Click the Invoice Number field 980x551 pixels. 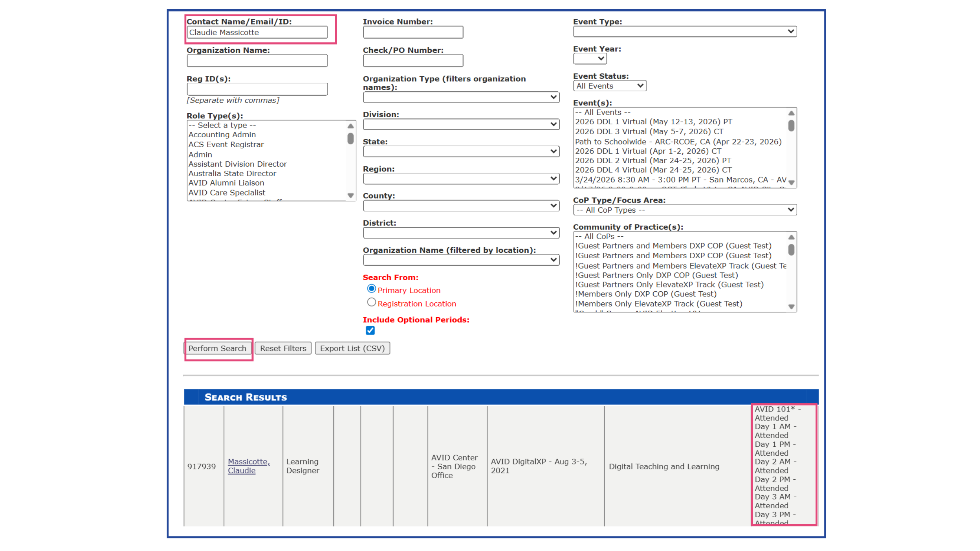click(413, 32)
